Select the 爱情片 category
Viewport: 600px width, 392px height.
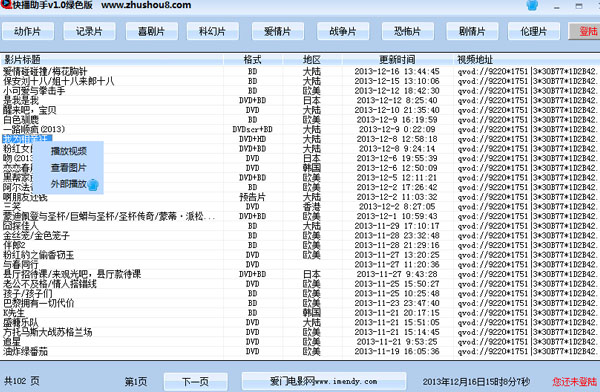[x=278, y=31]
